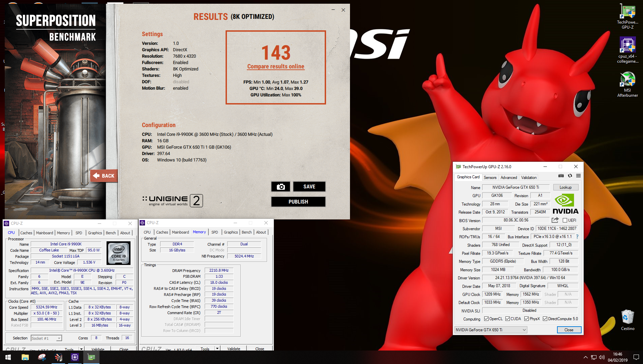Viewport: 643px width, 364px height.
Task: Click GPU-Z screenshot camera icon
Action: point(561,176)
